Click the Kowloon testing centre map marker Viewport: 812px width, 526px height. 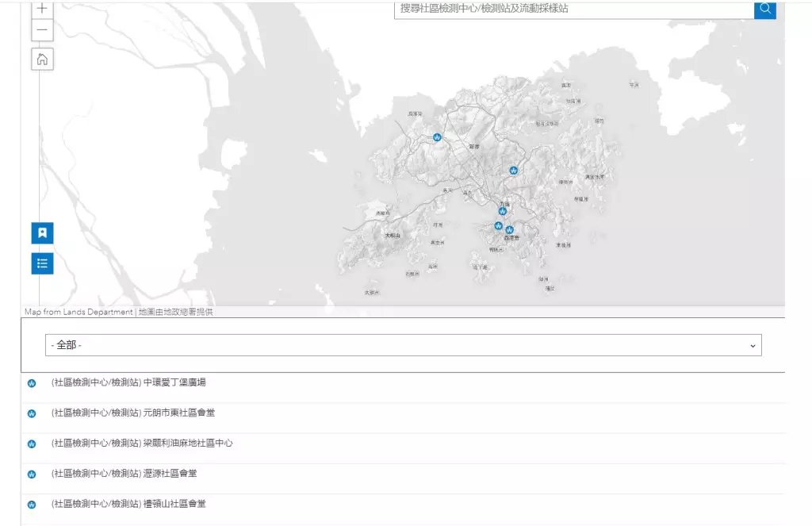(x=502, y=211)
